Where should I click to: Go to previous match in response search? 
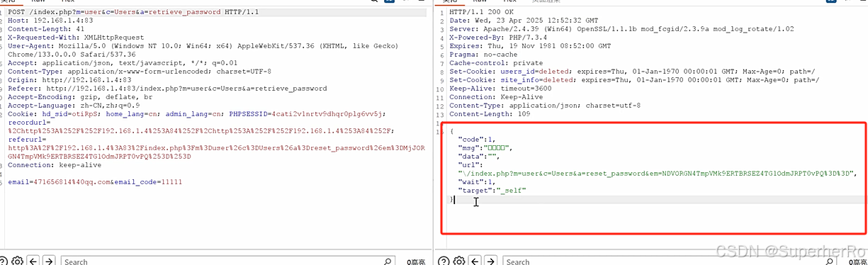tap(475, 261)
